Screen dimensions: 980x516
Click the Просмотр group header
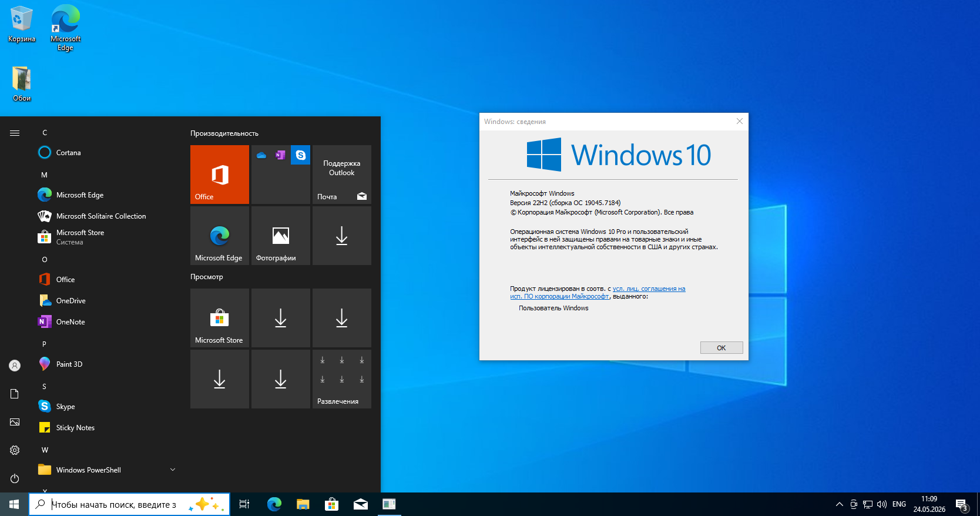(x=207, y=277)
